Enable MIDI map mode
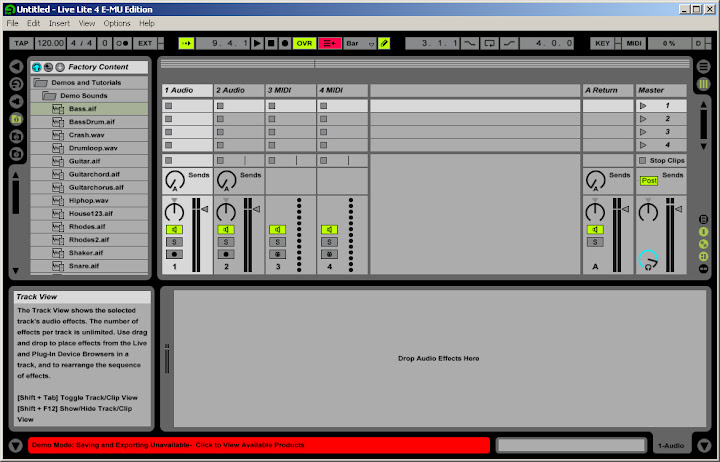This screenshot has height=462, width=720. [x=634, y=43]
